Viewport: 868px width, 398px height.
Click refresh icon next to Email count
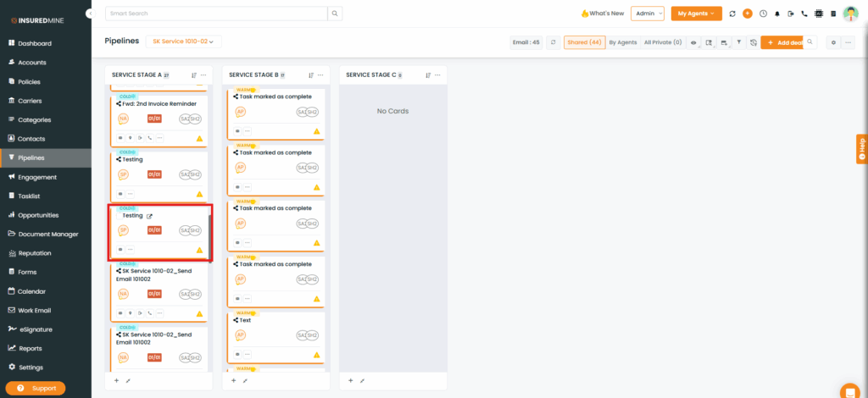coord(553,42)
